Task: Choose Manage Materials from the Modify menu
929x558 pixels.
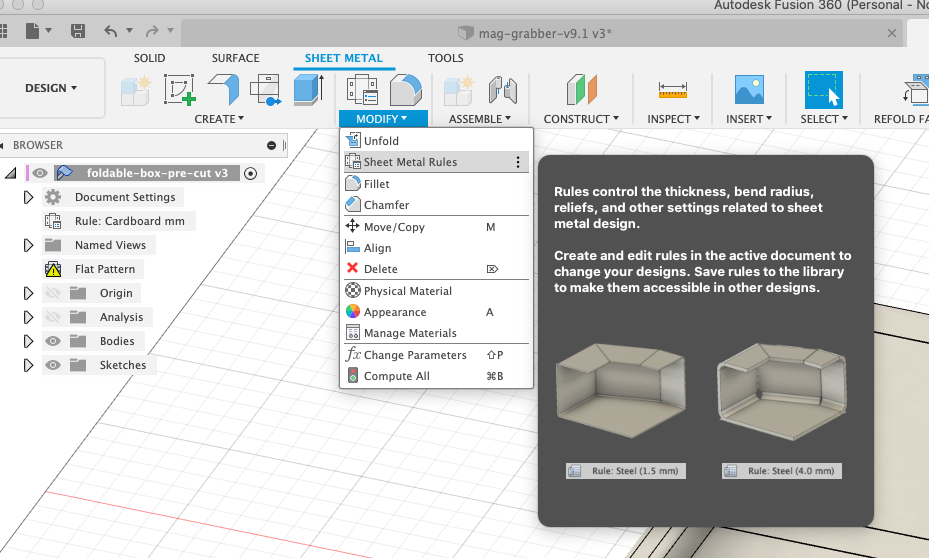Action: pyautogui.click(x=437, y=333)
